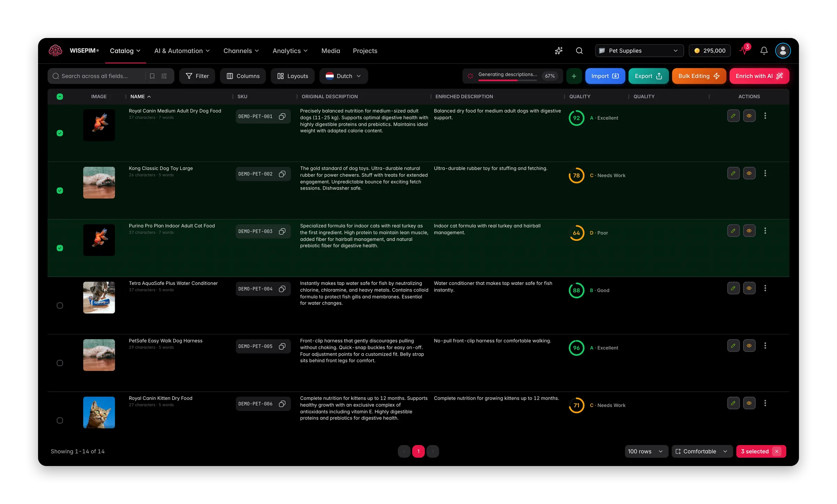Copy SKU DEMO-PET-005
This screenshot has height=504, width=837.
coord(282,346)
